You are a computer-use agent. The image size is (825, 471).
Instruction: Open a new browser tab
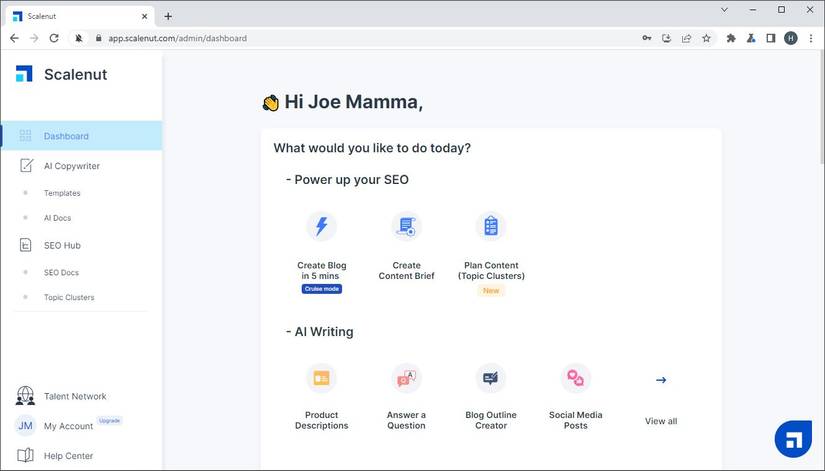click(168, 16)
